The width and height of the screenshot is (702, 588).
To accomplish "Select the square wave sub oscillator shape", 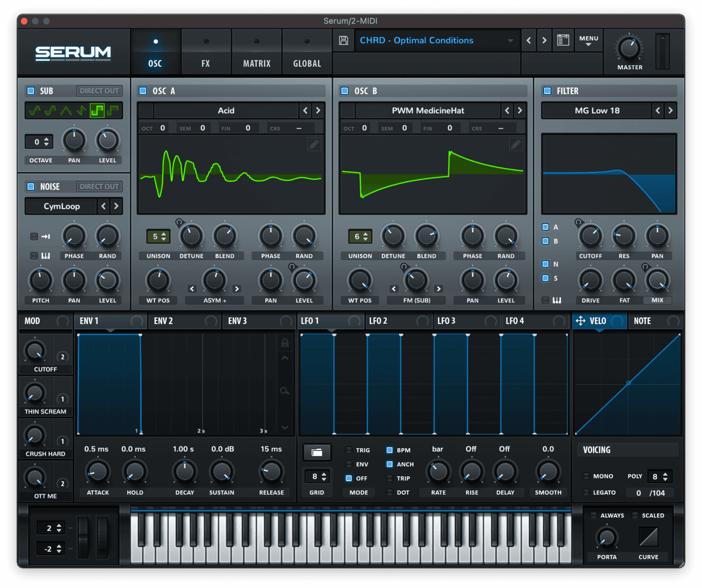I will click(97, 111).
